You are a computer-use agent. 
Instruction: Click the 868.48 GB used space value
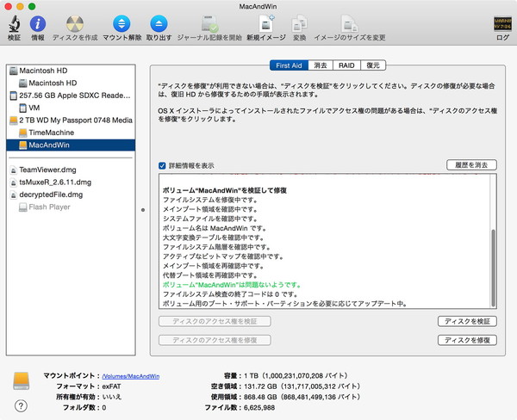302,397
